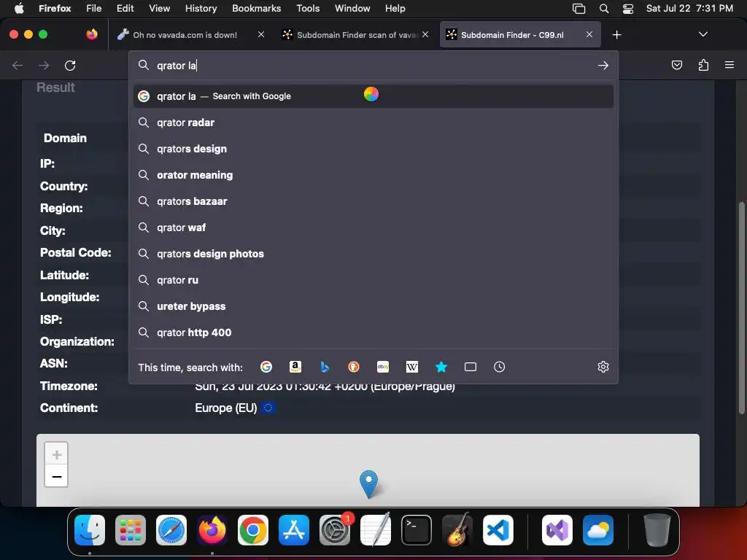
Task: Open a new tab with plus button
Action: pos(617,35)
